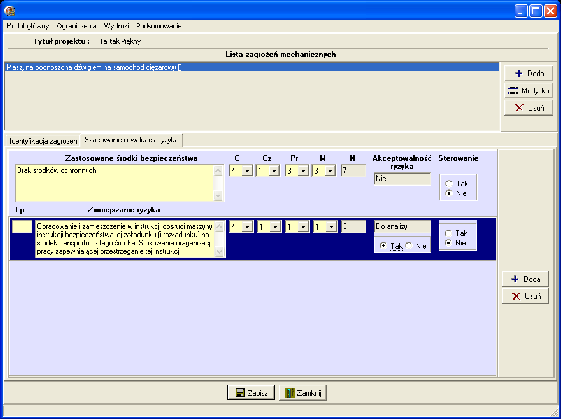Click the Zamknij button
The image size is (561, 419).
pos(303,393)
